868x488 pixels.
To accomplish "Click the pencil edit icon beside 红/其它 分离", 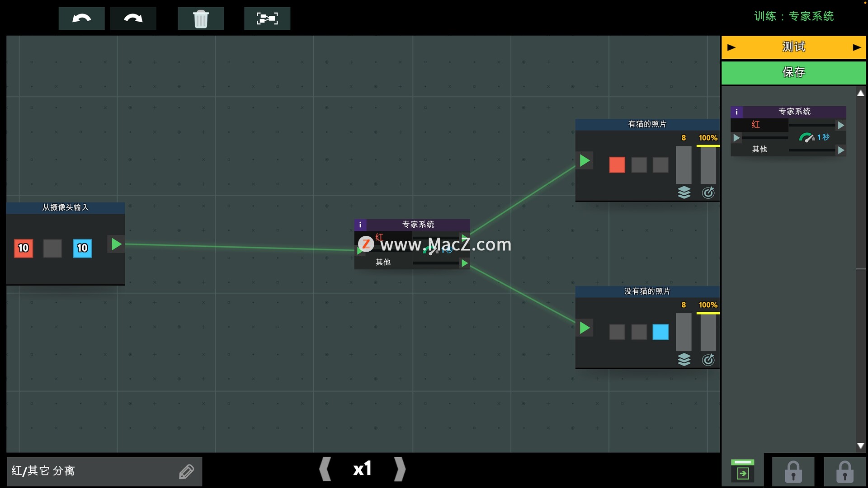I will (186, 471).
